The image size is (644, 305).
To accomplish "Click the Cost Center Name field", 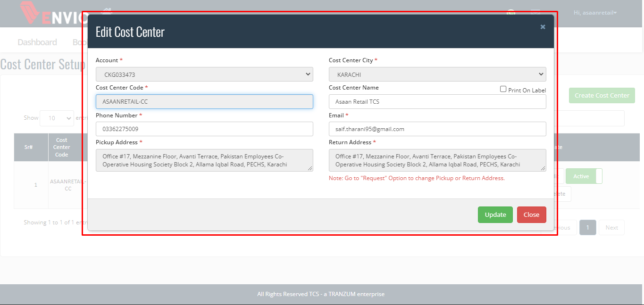I will 437,101.
